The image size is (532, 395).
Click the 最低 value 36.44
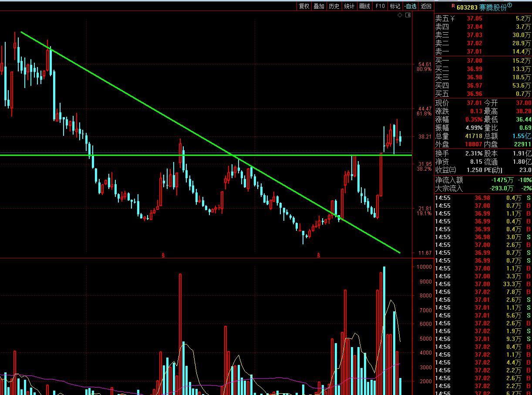coord(523,119)
